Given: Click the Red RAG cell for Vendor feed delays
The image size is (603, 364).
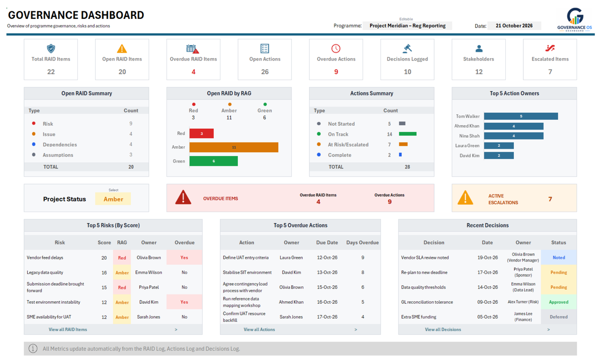Looking at the screenshot, I should tap(122, 258).
